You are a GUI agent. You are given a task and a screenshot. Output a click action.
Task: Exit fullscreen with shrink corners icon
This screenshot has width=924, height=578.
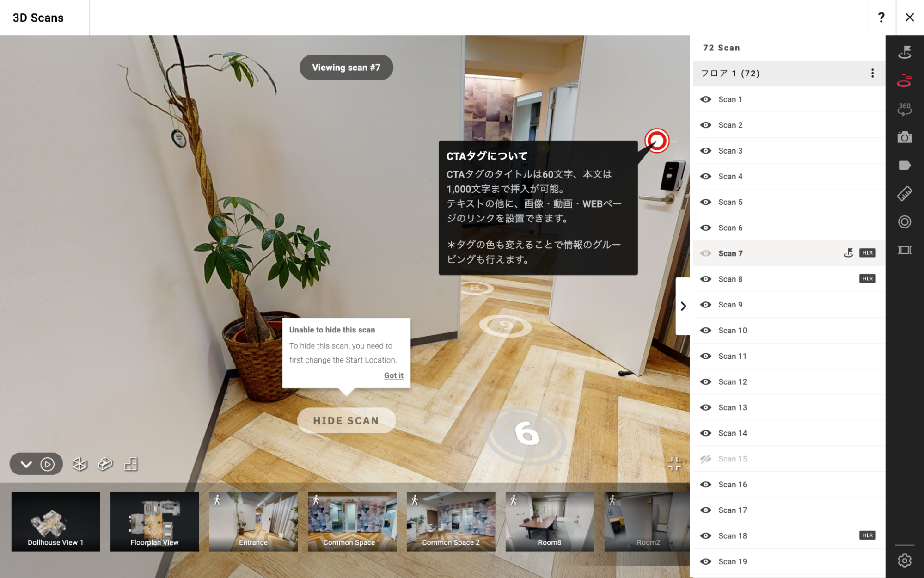click(x=674, y=464)
